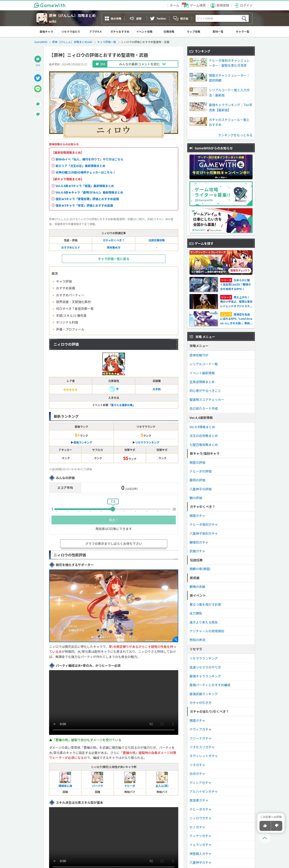Open Traveler (Dendro) character icon
289x868 pixels.
click(162, 777)
